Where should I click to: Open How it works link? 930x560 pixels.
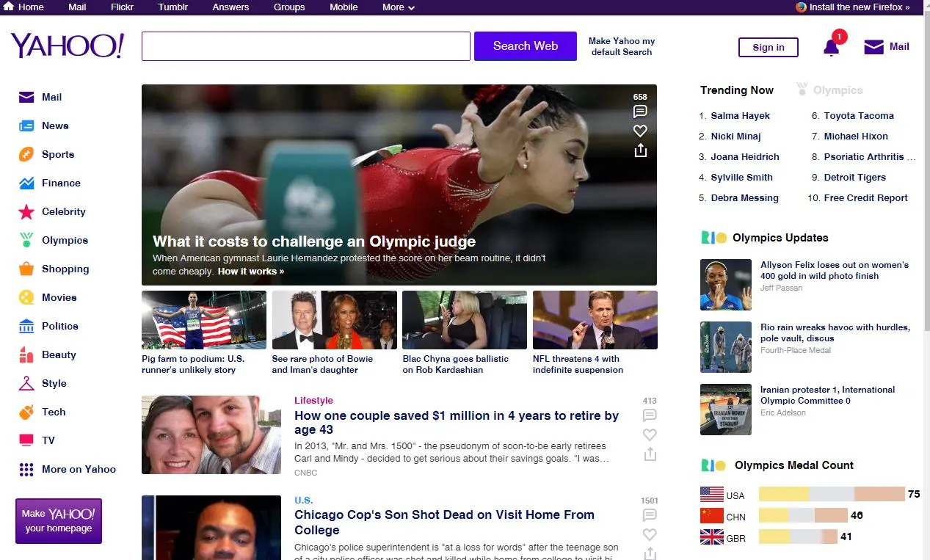[x=251, y=272]
